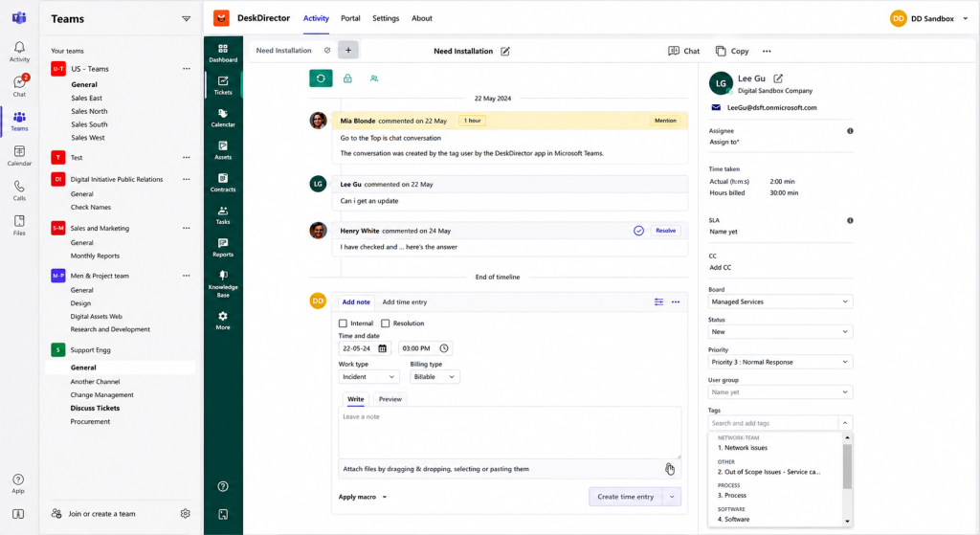Open ticket header more options ellipsis
Screen dimensions: 980x535
(x=767, y=52)
